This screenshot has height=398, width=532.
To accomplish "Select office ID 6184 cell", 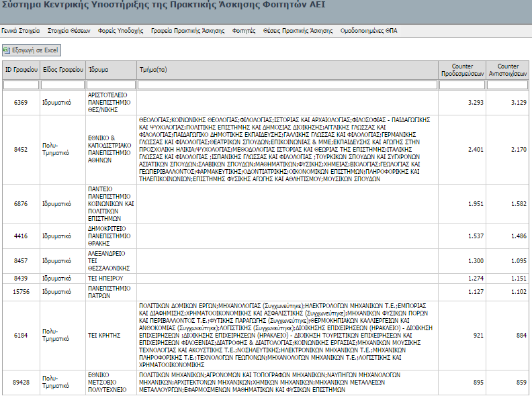I will [21, 336].
